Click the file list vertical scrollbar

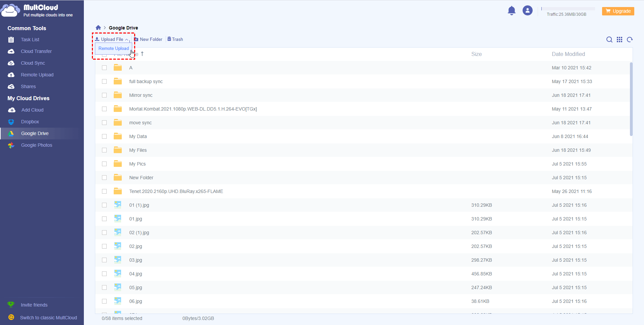click(631, 99)
